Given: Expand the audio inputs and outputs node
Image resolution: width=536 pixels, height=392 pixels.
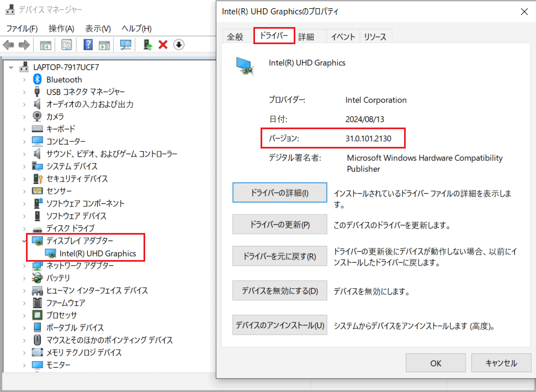Looking at the screenshot, I should [x=24, y=104].
